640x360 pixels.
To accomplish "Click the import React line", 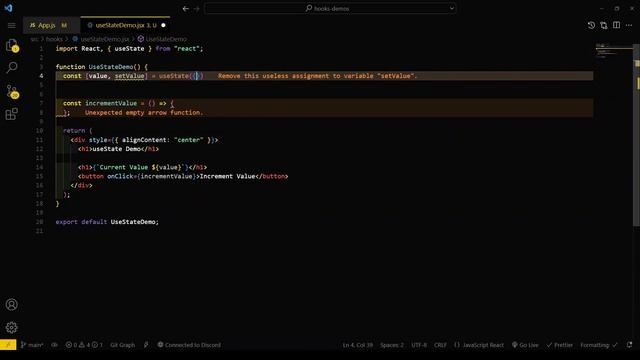I will point(129,49).
